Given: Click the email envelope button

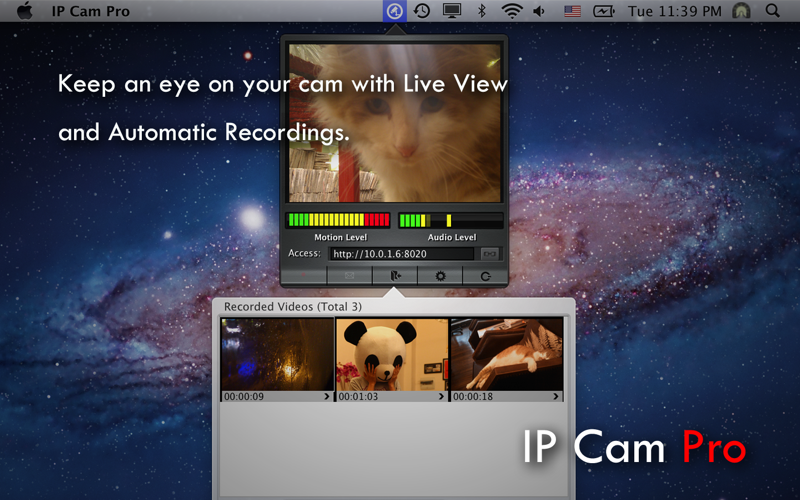Looking at the screenshot, I should [x=349, y=276].
